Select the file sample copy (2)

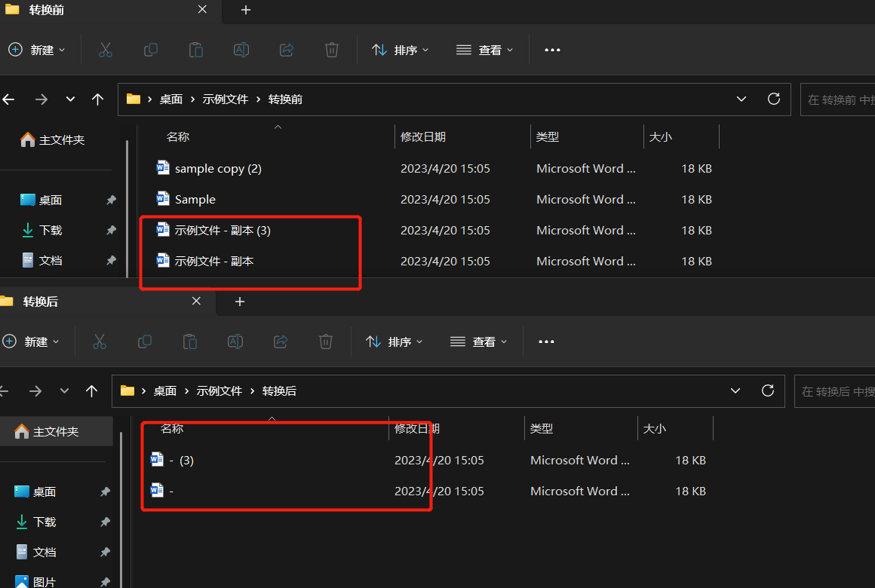click(x=218, y=169)
